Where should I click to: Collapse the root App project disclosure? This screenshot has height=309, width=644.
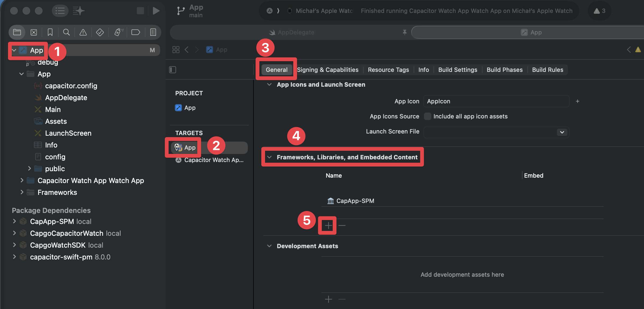14,50
